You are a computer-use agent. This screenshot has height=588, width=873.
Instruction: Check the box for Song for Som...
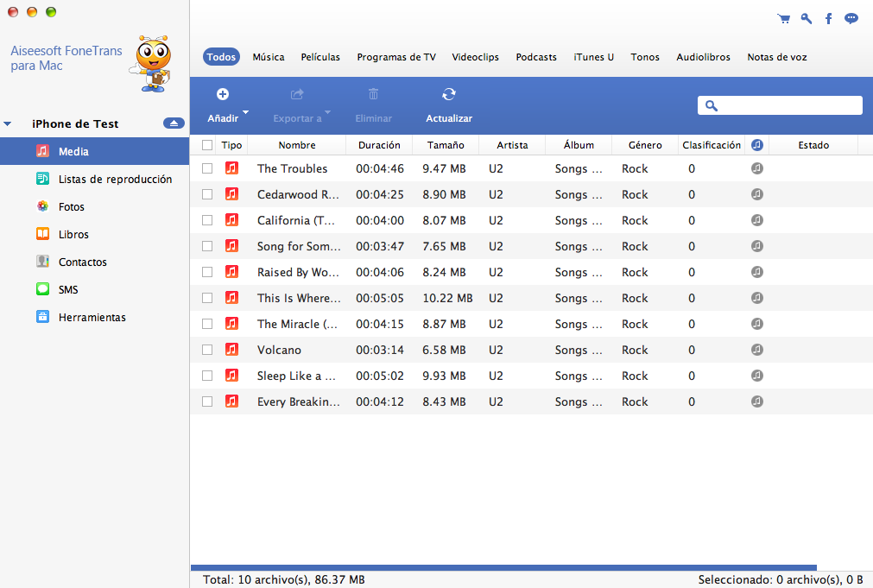[207, 246]
